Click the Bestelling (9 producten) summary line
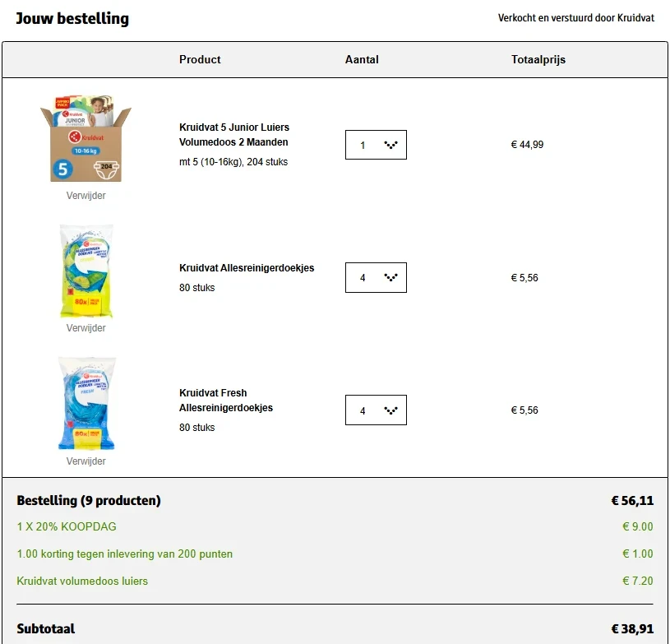Image resolution: width=670 pixels, height=644 pixels. (89, 501)
